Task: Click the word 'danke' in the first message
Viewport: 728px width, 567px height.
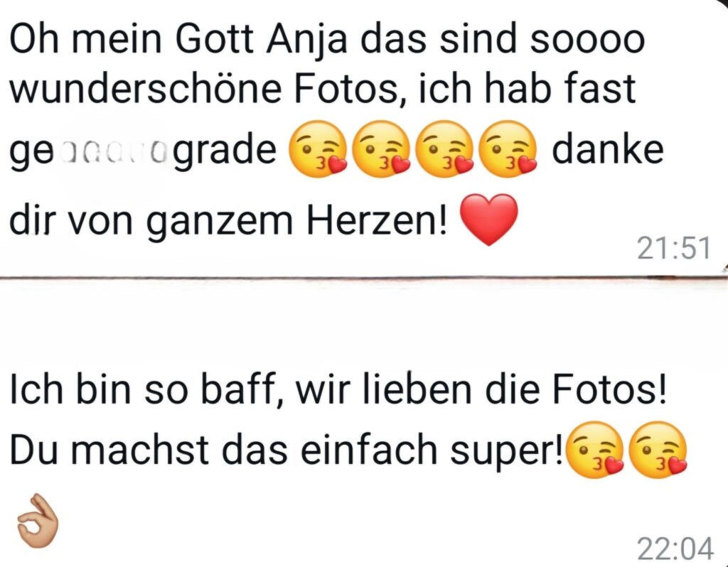Action: (x=608, y=149)
